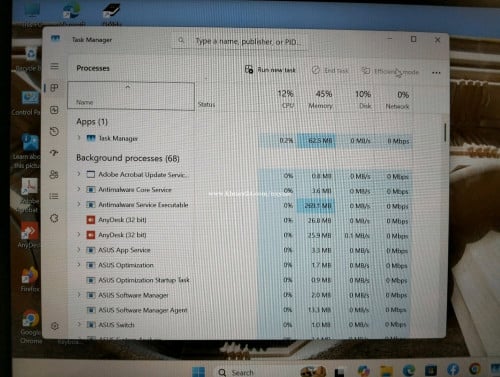Expand the Task Manager app row
The image size is (500, 377).
pos(79,137)
